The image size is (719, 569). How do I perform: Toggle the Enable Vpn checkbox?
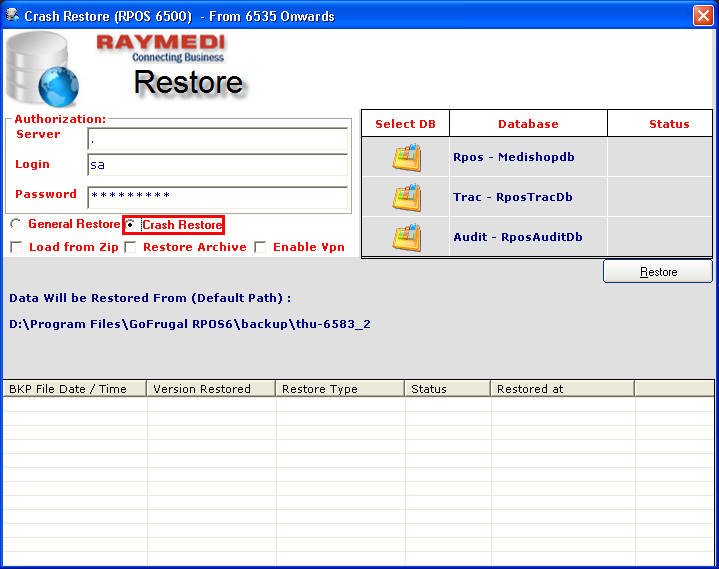point(260,247)
